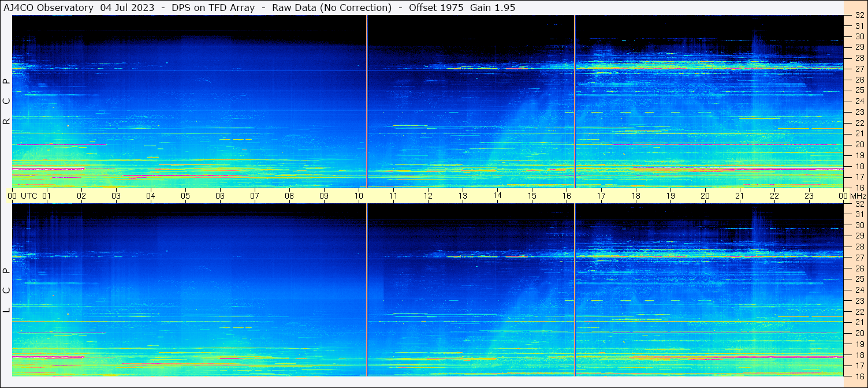This screenshot has height=388, width=868.
Task: Click the LCP panel marker line after 10 UTC
Action: pos(367,290)
